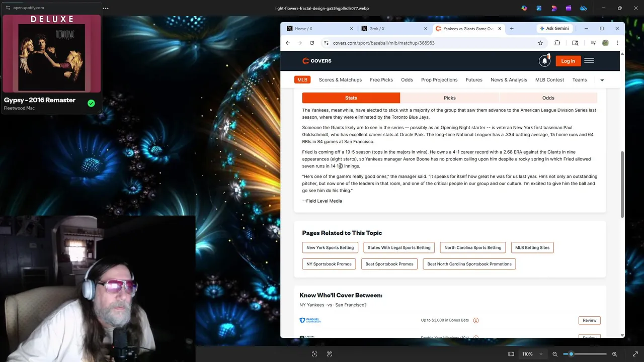This screenshot has width=644, height=362.
Task: Click the Clipchamp icon in Photos title bar
Action: point(569,8)
